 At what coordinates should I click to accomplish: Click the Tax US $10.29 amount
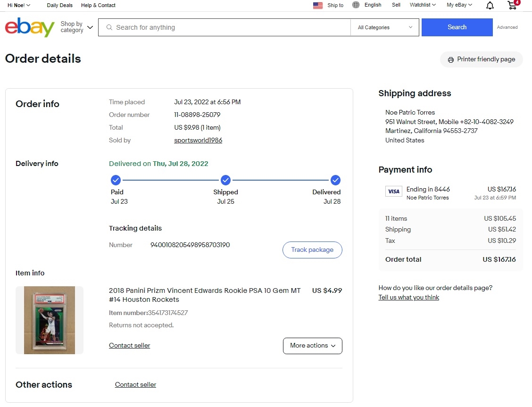tap(502, 241)
